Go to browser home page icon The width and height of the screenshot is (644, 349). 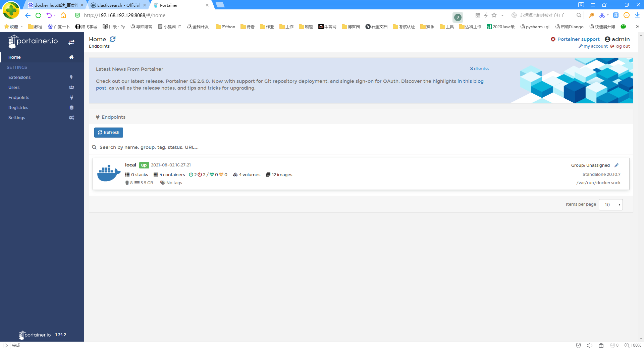point(63,15)
